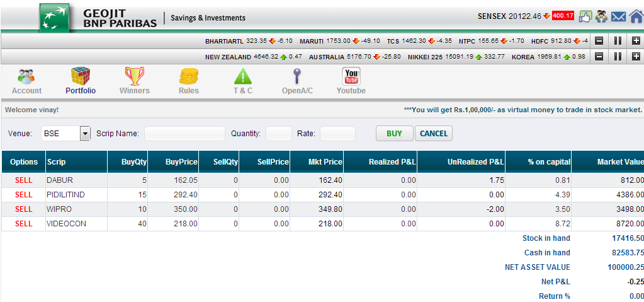Click MARUTI in the ticker
The width and height of the screenshot is (644, 302).
click(x=312, y=41)
